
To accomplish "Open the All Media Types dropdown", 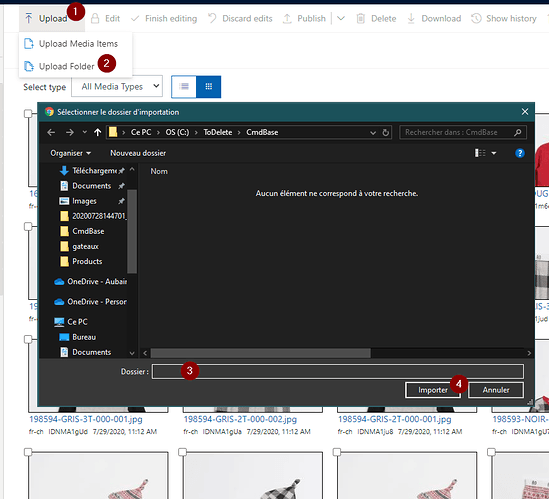I will tap(117, 86).
